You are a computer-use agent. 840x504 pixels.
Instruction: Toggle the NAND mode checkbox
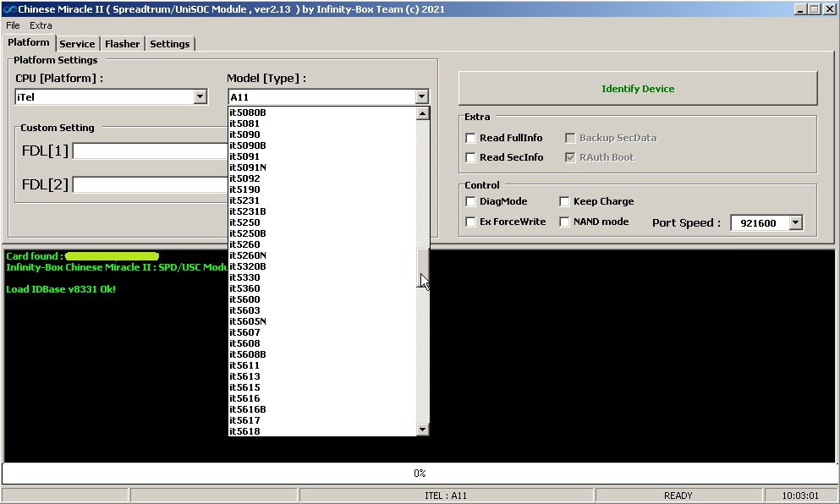click(x=565, y=222)
